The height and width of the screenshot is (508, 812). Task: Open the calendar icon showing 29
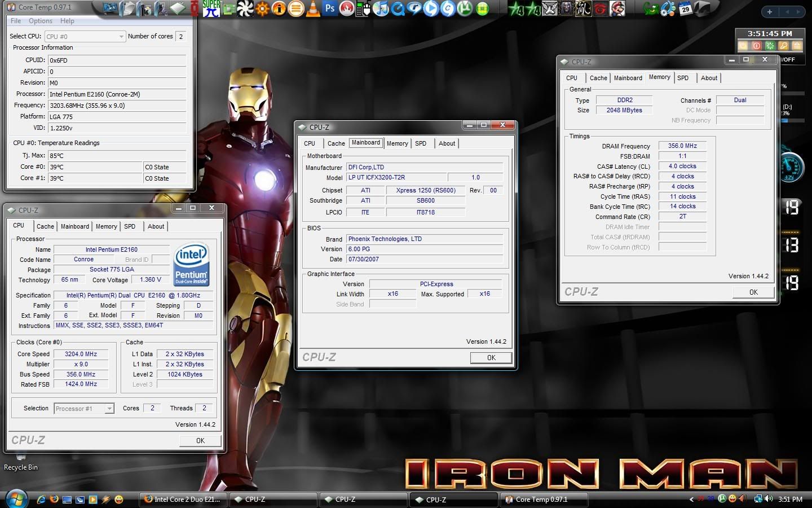[x=685, y=8]
